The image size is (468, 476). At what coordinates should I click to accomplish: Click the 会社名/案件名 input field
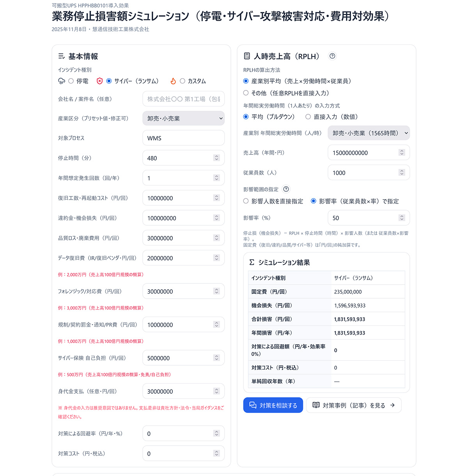point(183,99)
